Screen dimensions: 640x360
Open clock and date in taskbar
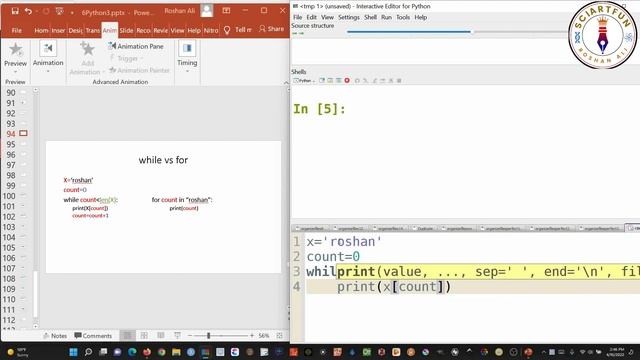tap(615, 352)
